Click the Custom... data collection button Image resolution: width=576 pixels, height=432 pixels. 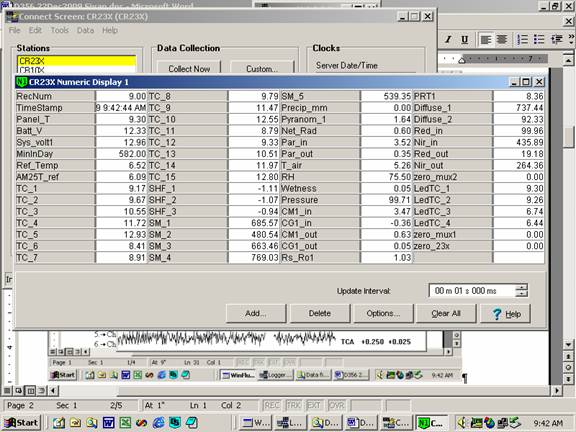[262, 68]
